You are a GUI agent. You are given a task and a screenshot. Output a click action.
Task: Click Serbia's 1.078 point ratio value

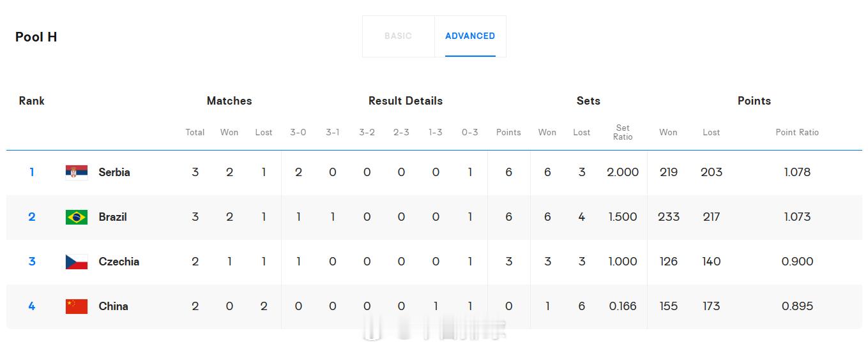tap(797, 172)
